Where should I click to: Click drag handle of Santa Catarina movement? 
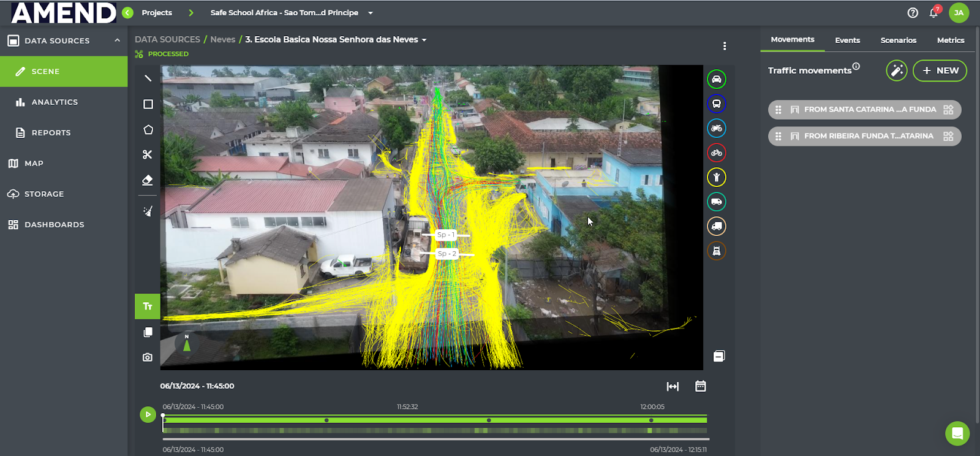pyautogui.click(x=778, y=110)
